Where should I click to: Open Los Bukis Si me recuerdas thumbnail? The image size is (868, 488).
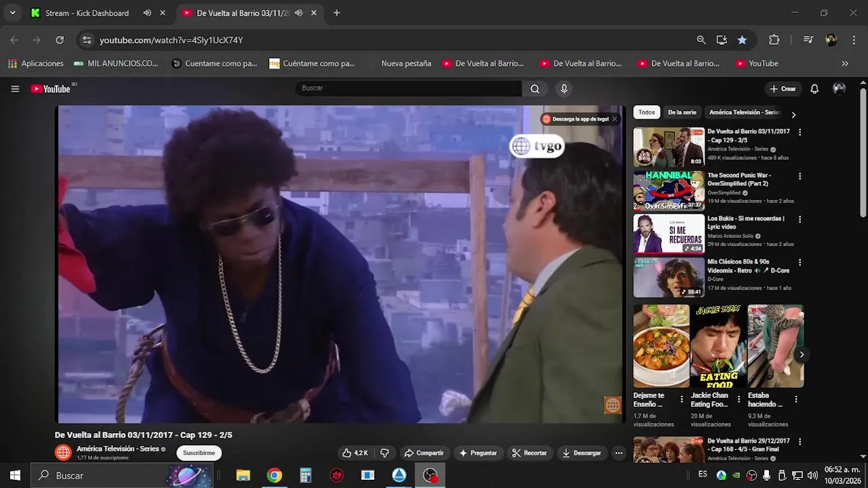[x=669, y=233]
